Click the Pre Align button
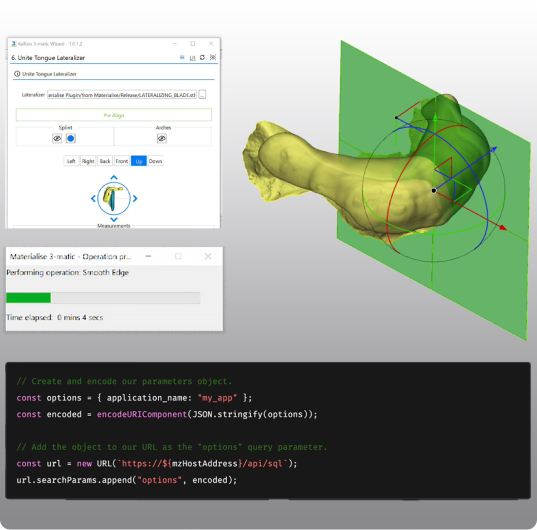The width and height of the screenshot is (537, 530). pos(114,115)
